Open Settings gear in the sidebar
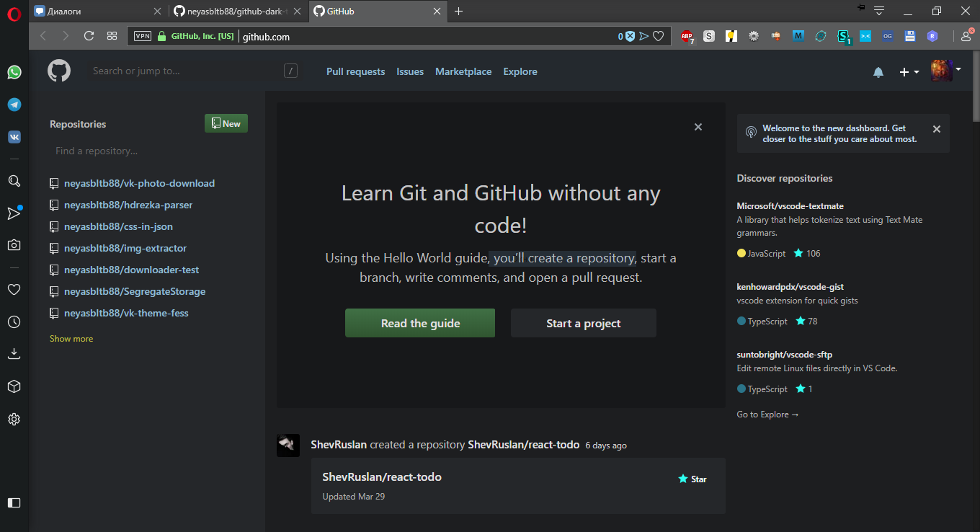 pyautogui.click(x=14, y=419)
